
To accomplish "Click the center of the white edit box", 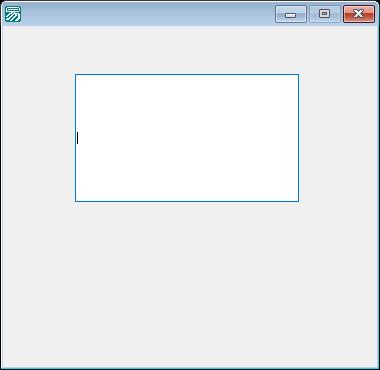I will (187, 138).
